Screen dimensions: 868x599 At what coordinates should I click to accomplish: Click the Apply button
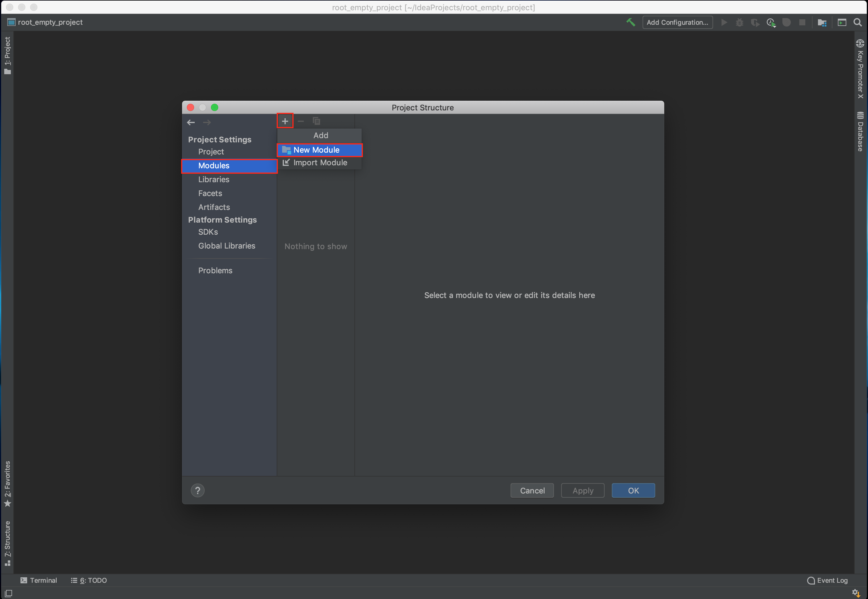click(583, 490)
